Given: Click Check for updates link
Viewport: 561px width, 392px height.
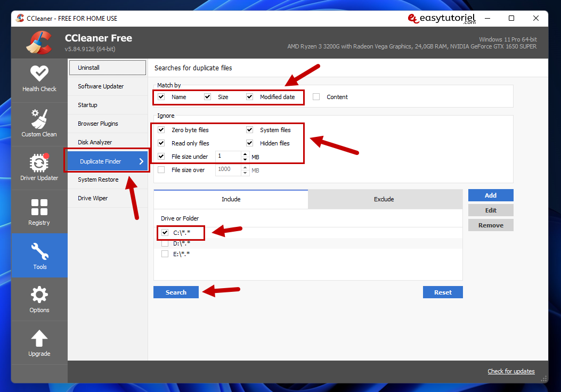Looking at the screenshot, I should pos(511,371).
